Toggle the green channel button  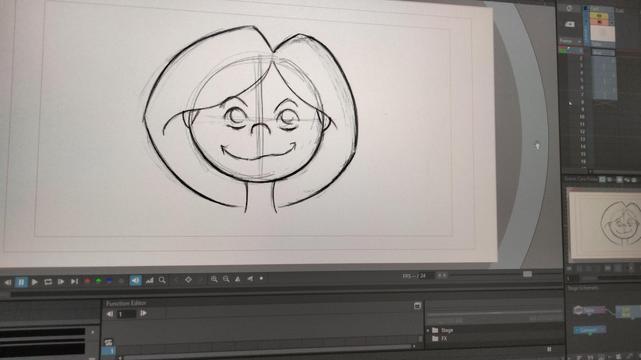pyautogui.click(x=98, y=281)
